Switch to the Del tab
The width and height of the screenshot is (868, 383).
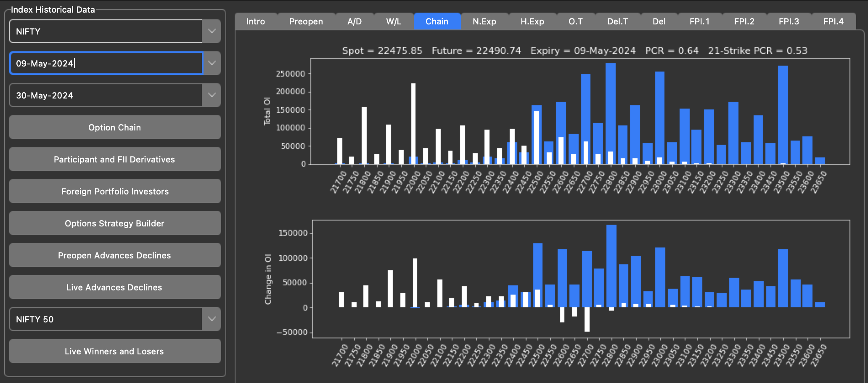(659, 21)
